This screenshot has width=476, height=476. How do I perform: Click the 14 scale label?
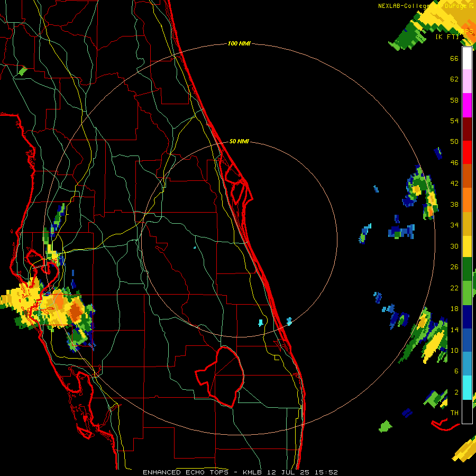pyautogui.click(x=454, y=329)
